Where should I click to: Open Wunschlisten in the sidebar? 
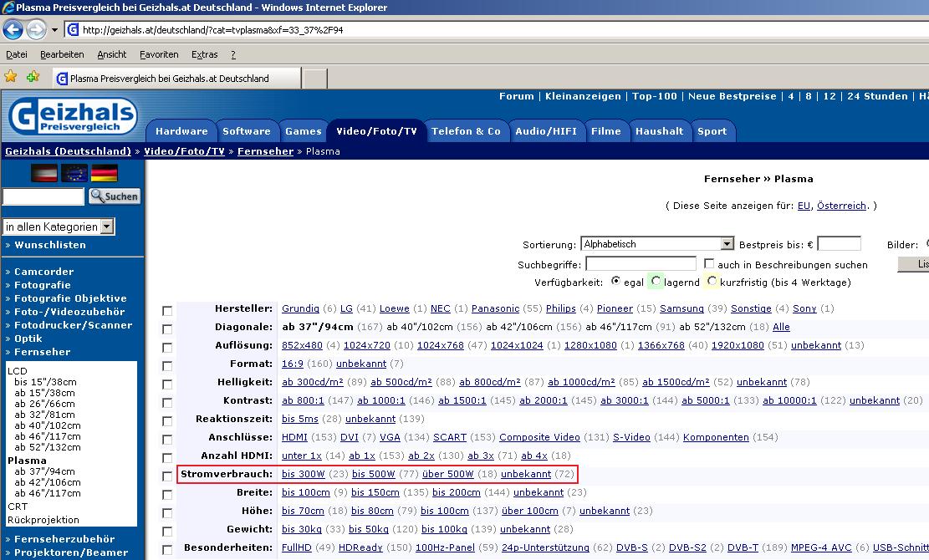(x=50, y=245)
